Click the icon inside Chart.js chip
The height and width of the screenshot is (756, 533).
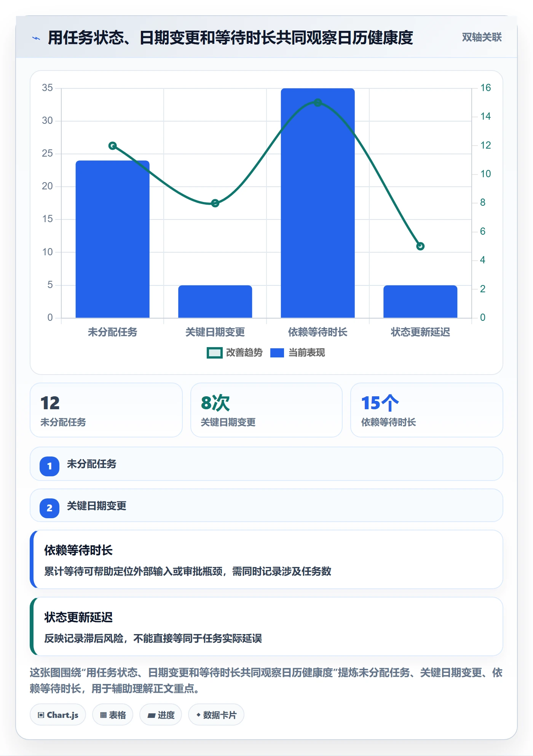(x=41, y=715)
